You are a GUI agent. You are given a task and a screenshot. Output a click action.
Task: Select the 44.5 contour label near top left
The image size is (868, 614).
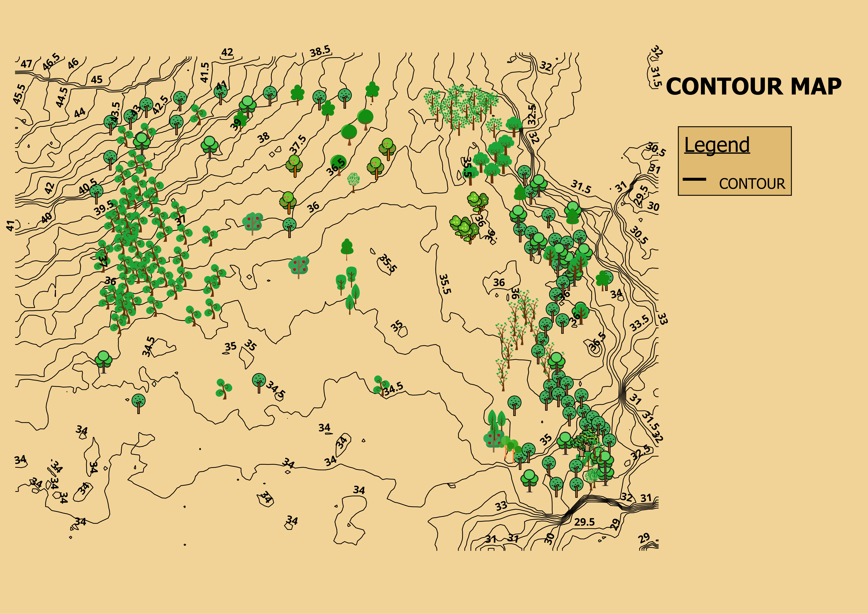(x=62, y=97)
